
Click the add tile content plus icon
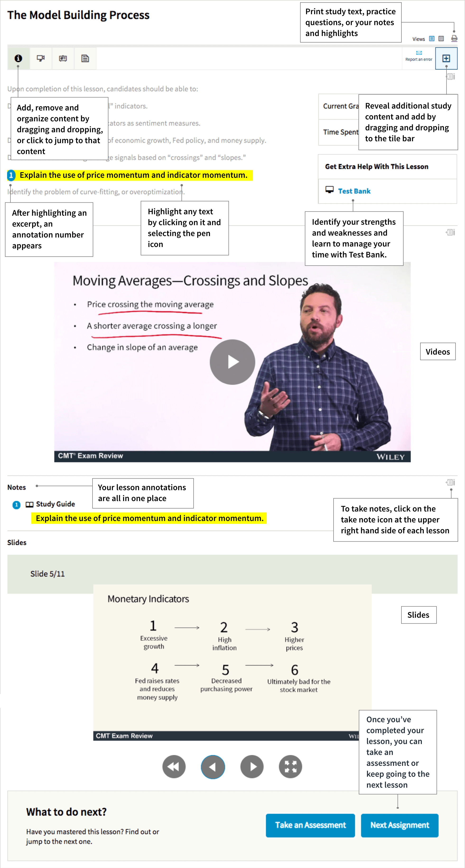click(x=448, y=59)
